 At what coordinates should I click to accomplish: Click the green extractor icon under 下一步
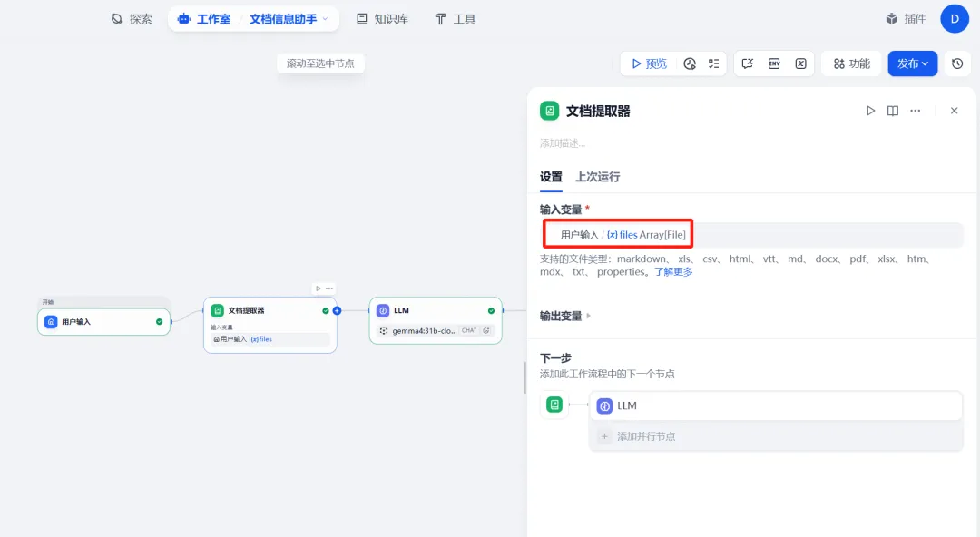(x=554, y=405)
